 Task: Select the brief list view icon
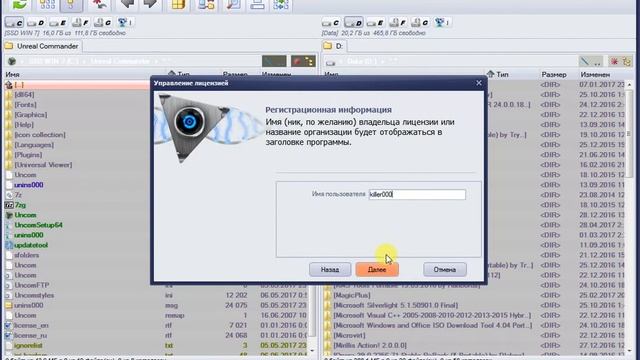tap(71, 5)
